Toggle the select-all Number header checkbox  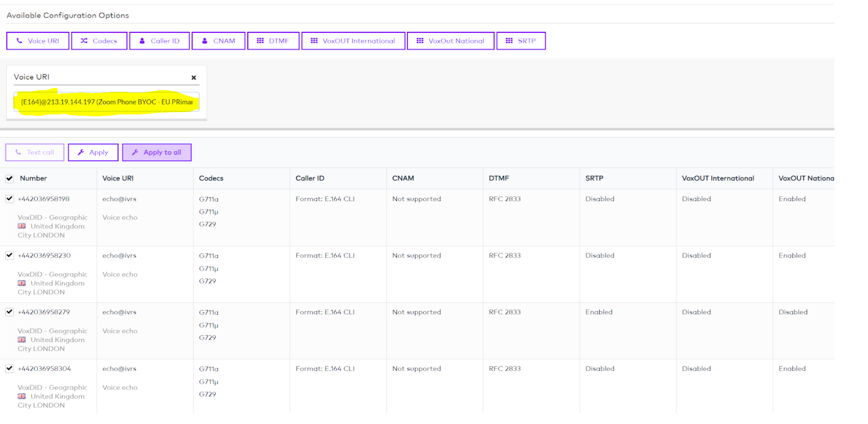pos(9,179)
